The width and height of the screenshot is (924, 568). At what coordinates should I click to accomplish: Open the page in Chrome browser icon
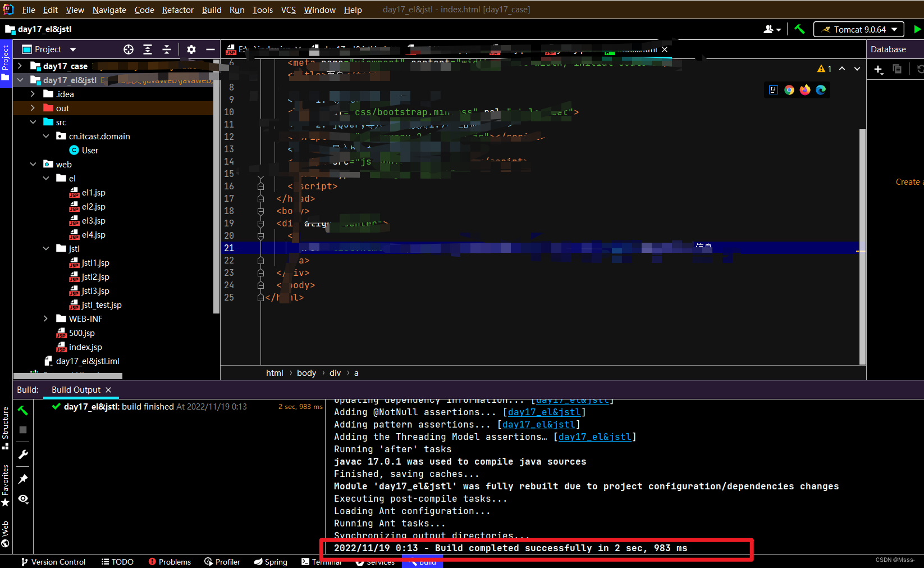[x=789, y=90]
